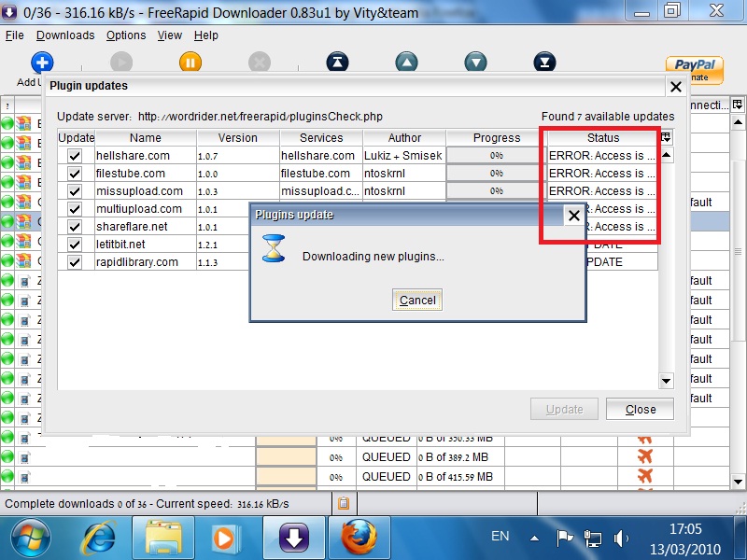Click the PayPal Donate icon
Screen dimensions: 747x560
pyautogui.click(x=694, y=68)
